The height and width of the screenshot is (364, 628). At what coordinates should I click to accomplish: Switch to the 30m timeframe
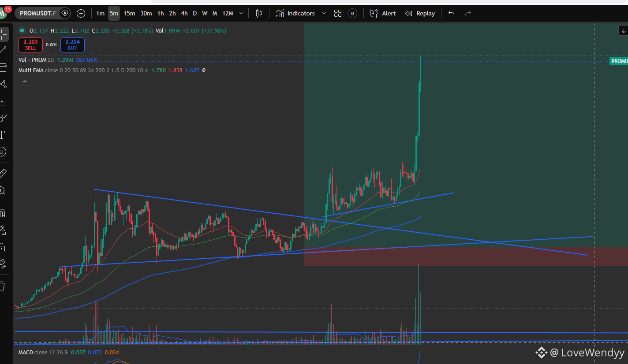(x=146, y=13)
